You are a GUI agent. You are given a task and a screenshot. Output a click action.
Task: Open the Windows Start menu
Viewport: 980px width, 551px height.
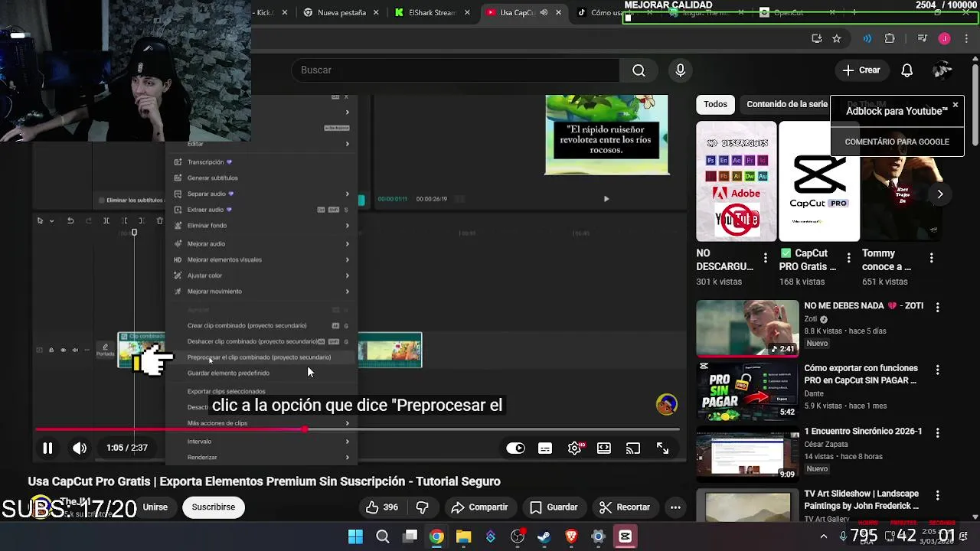[x=355, y=536]
